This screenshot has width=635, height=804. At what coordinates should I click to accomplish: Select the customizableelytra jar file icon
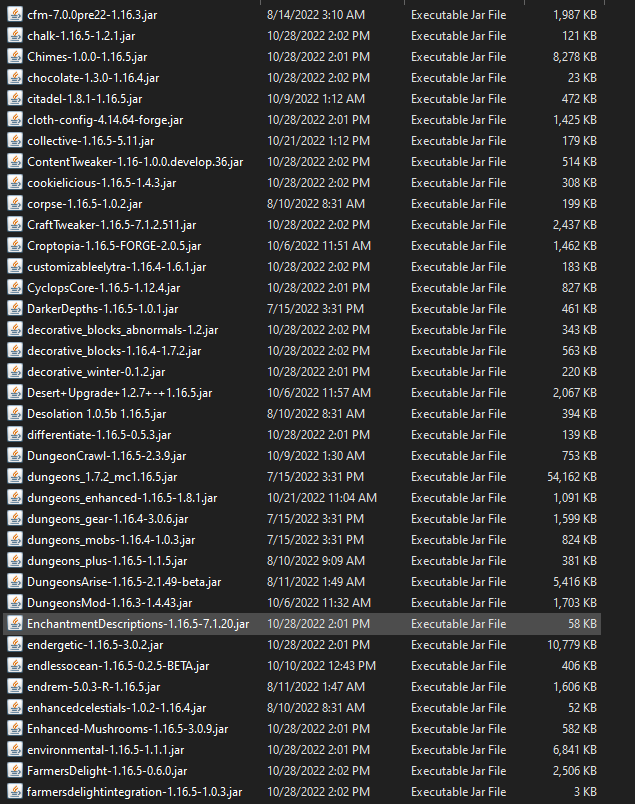[15, 267]
